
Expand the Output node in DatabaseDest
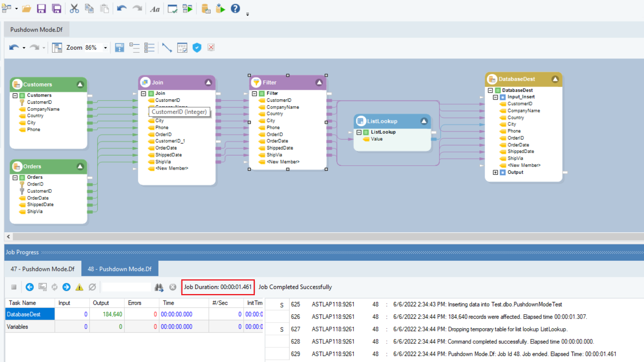(x=495, y=172)
